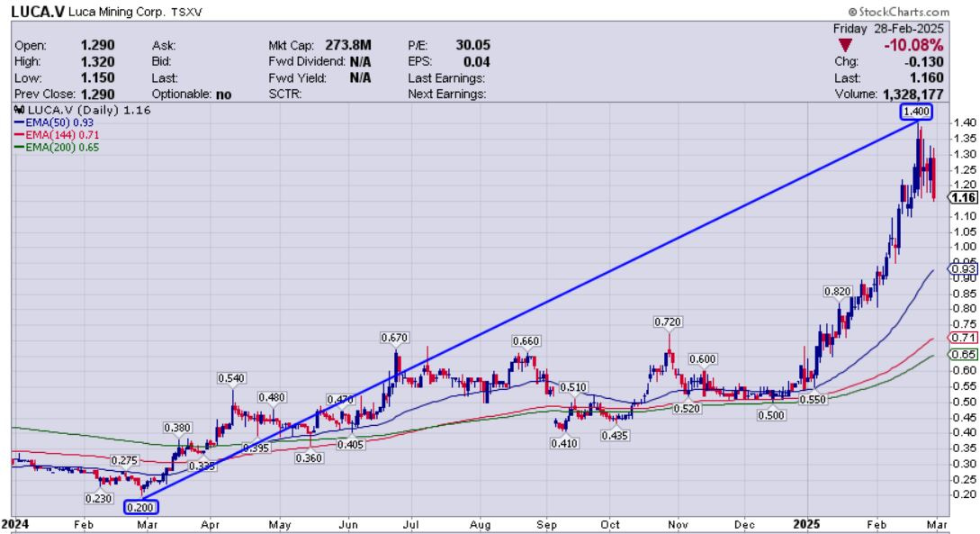The height and width of the screenshot is (534, 980).
Task: Click the SCTR label
Action: click(285, 94)
